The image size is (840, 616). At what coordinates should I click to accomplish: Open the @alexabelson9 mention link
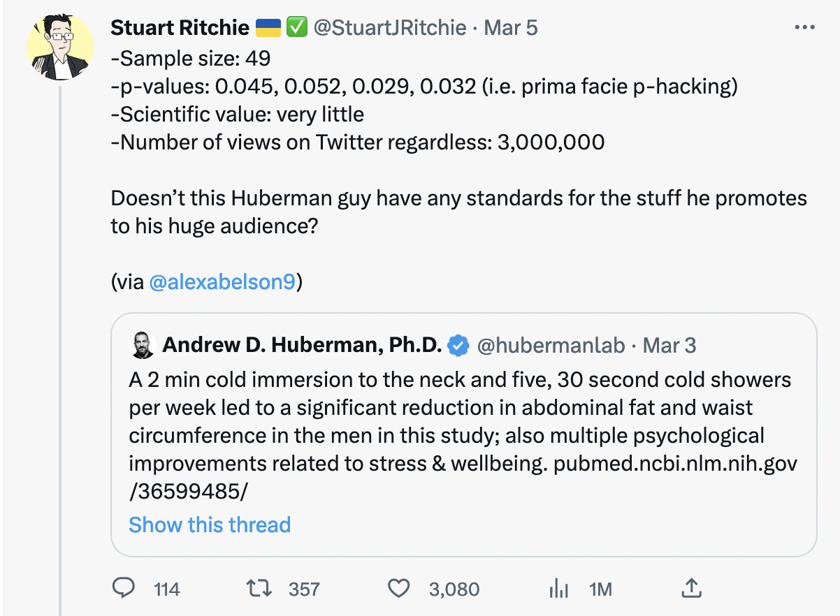pyautogui.click(x=222, y=283)
